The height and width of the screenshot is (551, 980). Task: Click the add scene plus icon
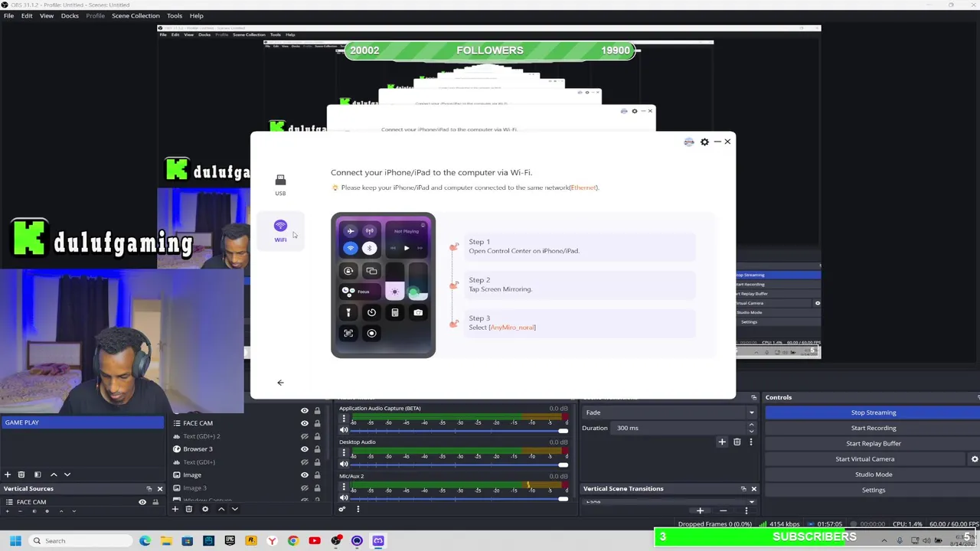pos(8,474)
